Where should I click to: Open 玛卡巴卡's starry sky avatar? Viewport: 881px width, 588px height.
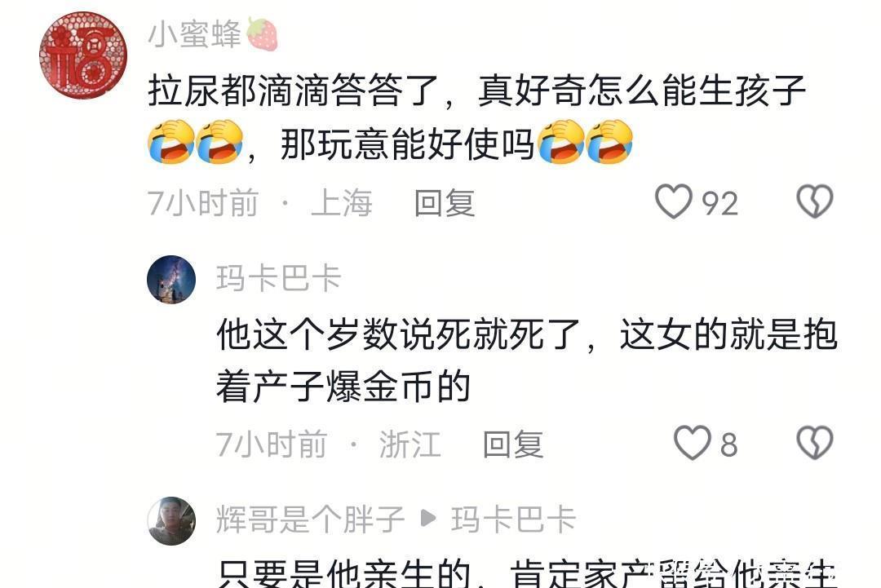(x=171, y=280)
